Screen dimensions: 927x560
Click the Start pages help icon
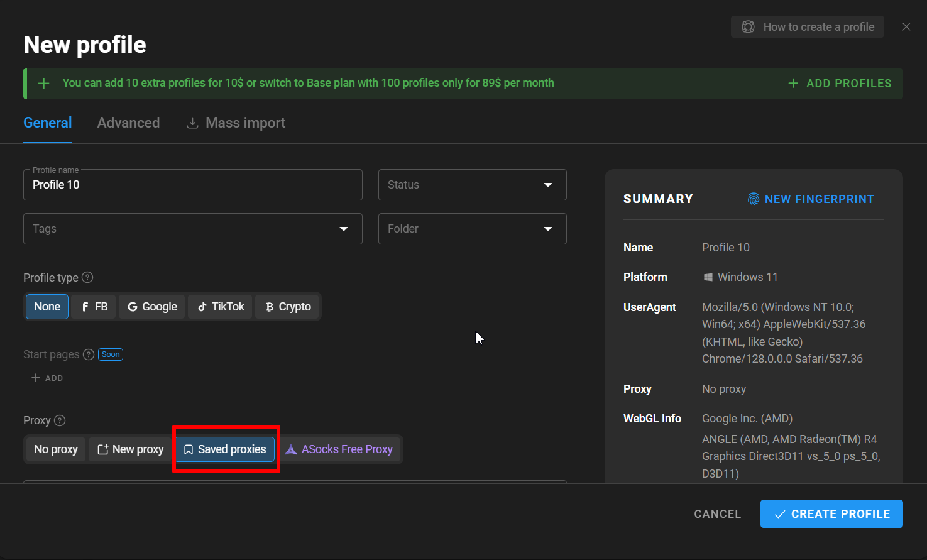click(x=89, y=354)
